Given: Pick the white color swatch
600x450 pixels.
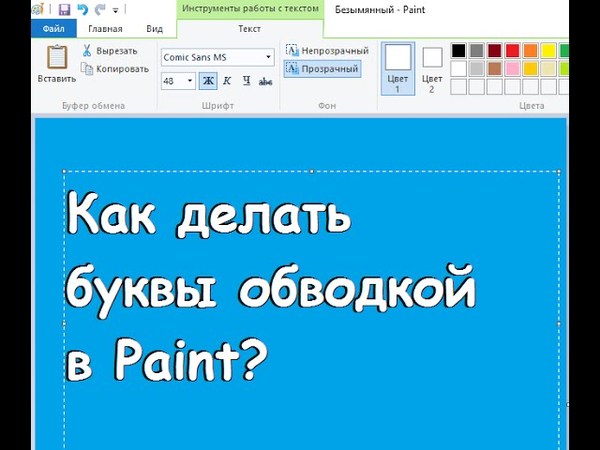Looking at the screenshot, I should pos(458,69).
